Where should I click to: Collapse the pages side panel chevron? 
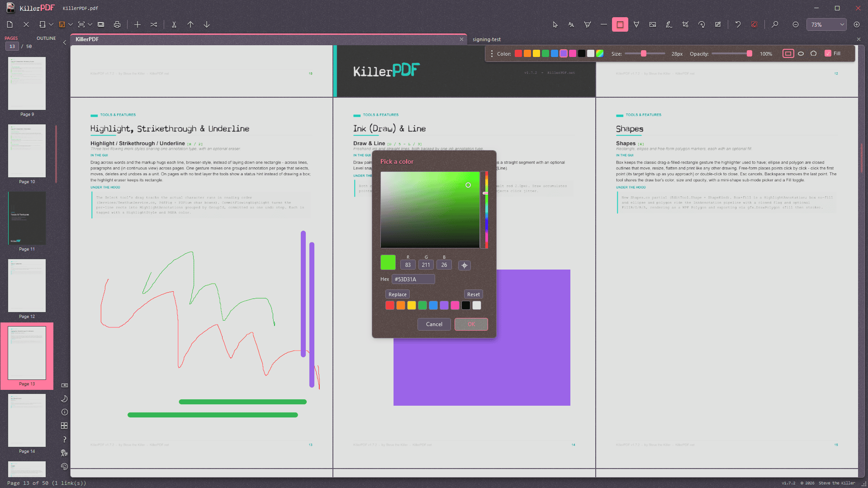65,43
